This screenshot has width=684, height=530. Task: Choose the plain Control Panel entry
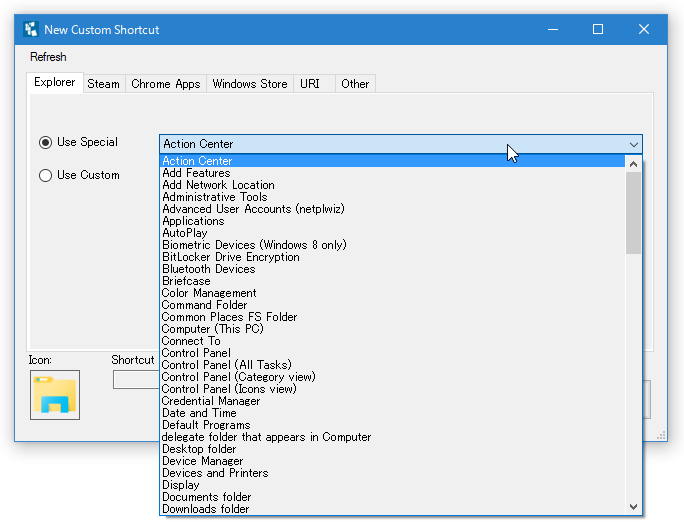point(393,353)
